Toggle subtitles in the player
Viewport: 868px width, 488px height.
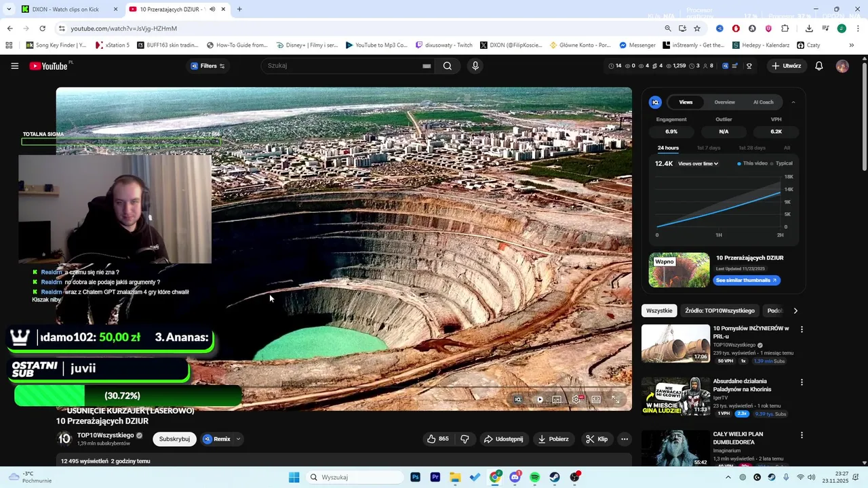coord(557,399)
